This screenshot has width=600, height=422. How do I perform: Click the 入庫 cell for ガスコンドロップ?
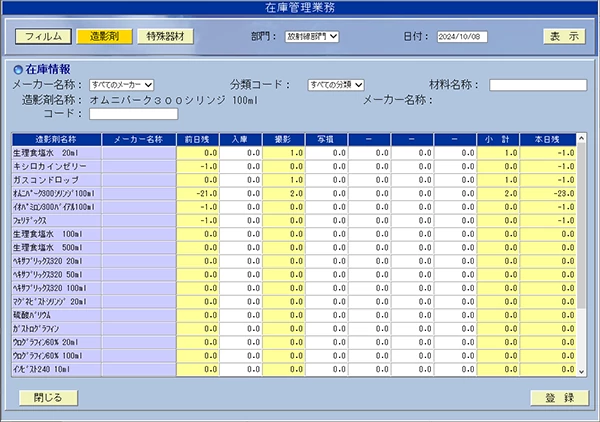coord(241,180)
